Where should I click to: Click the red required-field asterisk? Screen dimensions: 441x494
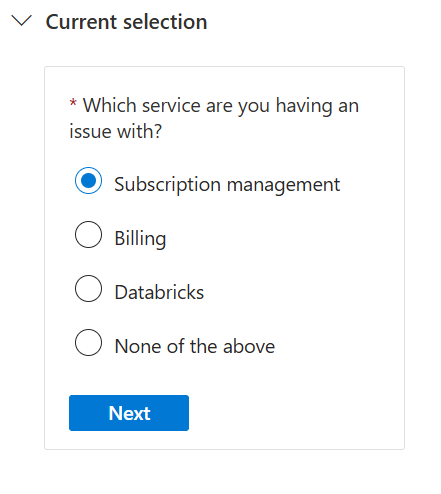(73, 102)
